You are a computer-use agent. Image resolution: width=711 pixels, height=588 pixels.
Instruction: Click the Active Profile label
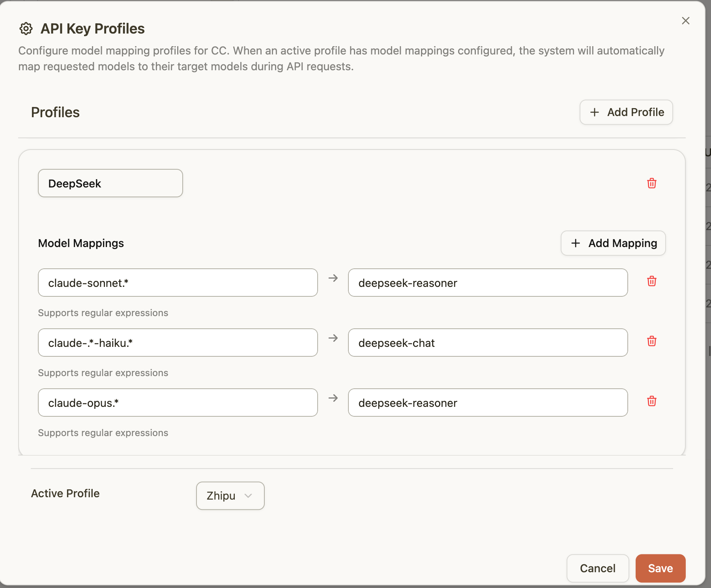pos(65,493)
